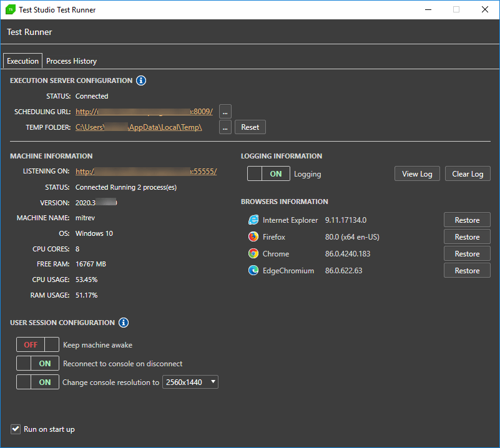Screen dimensions: 500x448
Task: Restore EdgeChromium browser settings
Action: [467, 271]
